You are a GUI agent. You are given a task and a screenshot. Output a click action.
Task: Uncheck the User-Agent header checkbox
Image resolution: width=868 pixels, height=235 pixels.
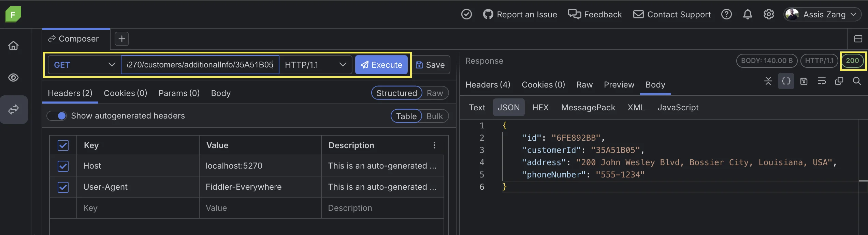click(x=63, y=187)
